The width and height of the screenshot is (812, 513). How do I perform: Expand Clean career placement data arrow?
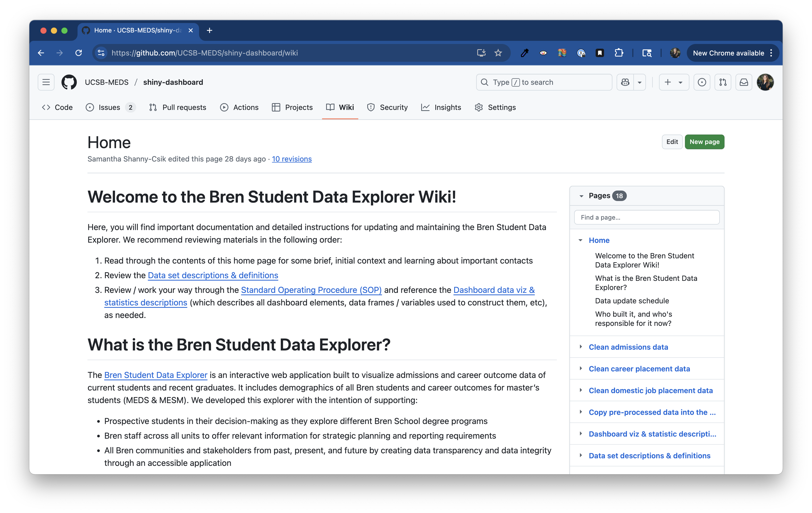pos(581,369)
